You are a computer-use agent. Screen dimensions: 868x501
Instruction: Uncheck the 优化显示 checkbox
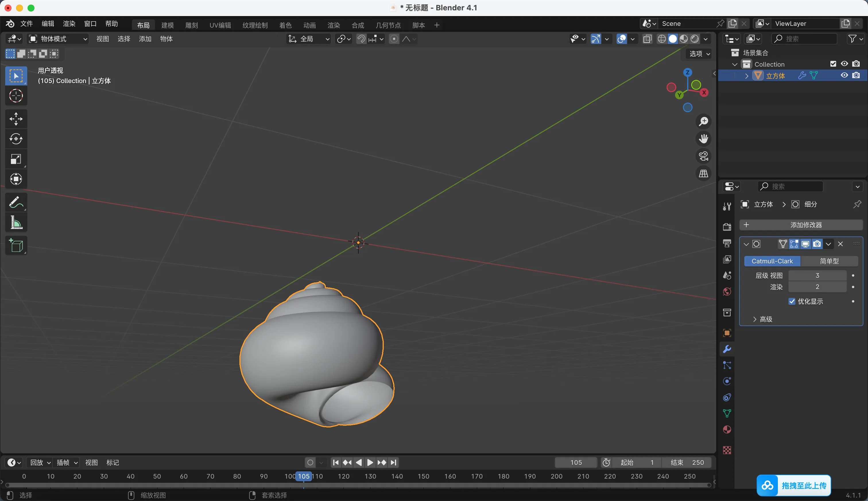(792, 301)
